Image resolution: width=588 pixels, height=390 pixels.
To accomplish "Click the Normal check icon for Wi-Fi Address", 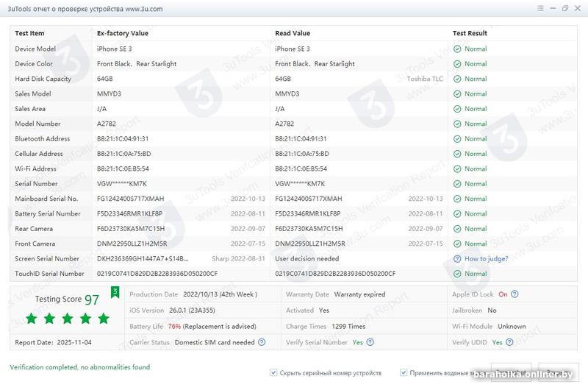I will point(457,169).
